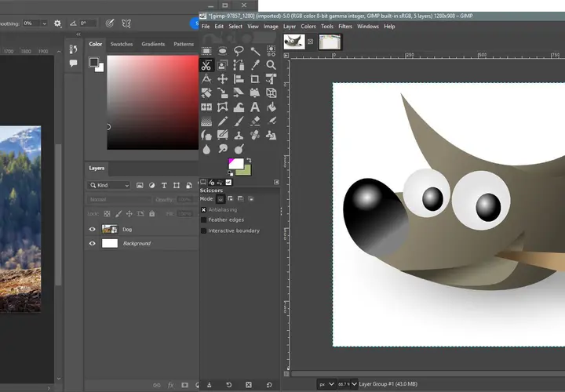Open the px unit dropdown in GIMP
Screen dimensions: 565x392
327,384
